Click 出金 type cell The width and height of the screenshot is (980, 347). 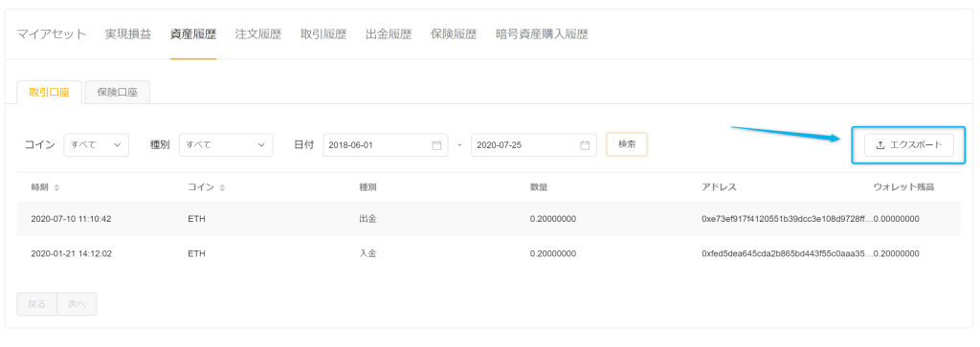[367, 219]
